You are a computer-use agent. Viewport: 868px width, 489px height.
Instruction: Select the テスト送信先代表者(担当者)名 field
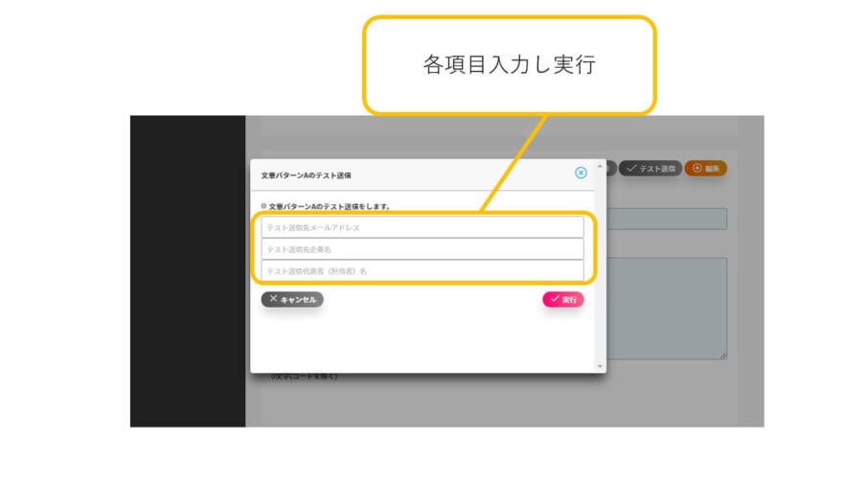pyautogui.click(x=422, y=271)
